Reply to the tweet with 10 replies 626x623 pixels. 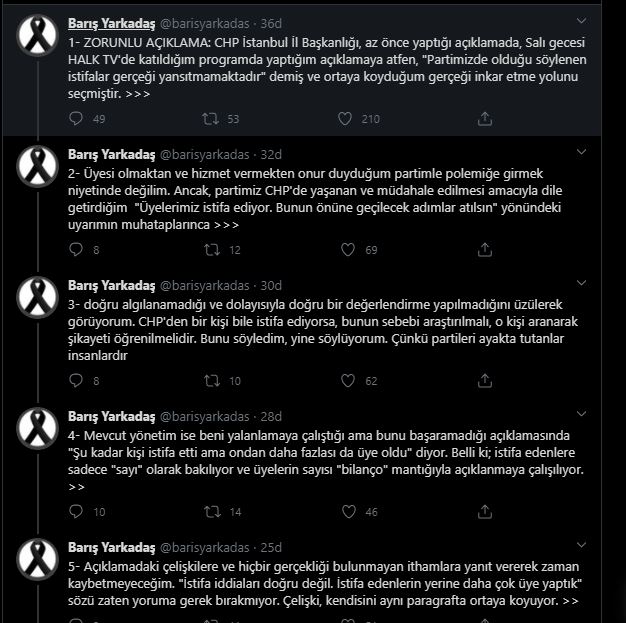(x=76, y=511)
